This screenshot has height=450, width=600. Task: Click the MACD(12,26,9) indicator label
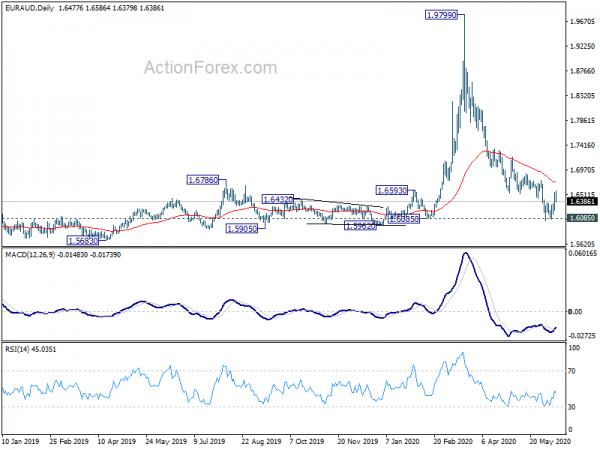coord(30,254)
